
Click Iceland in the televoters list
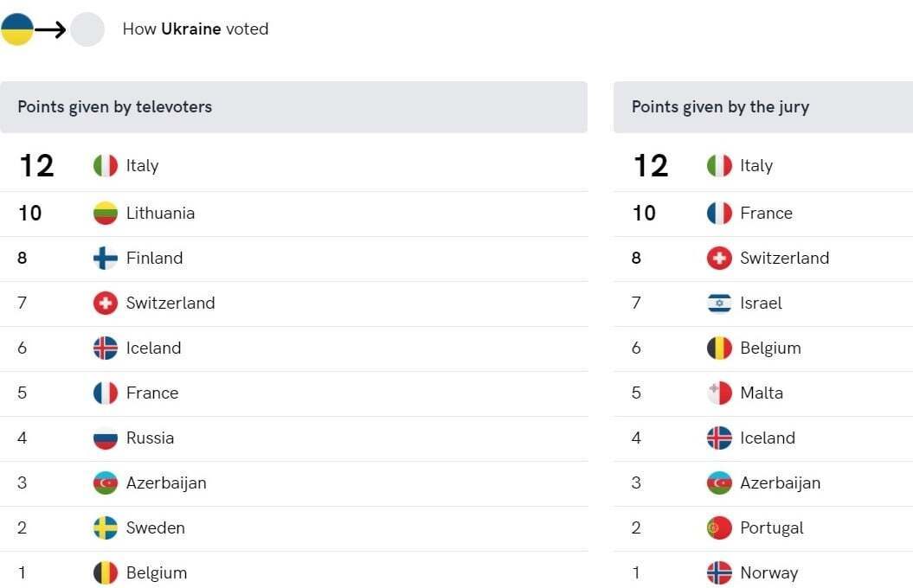153,348
